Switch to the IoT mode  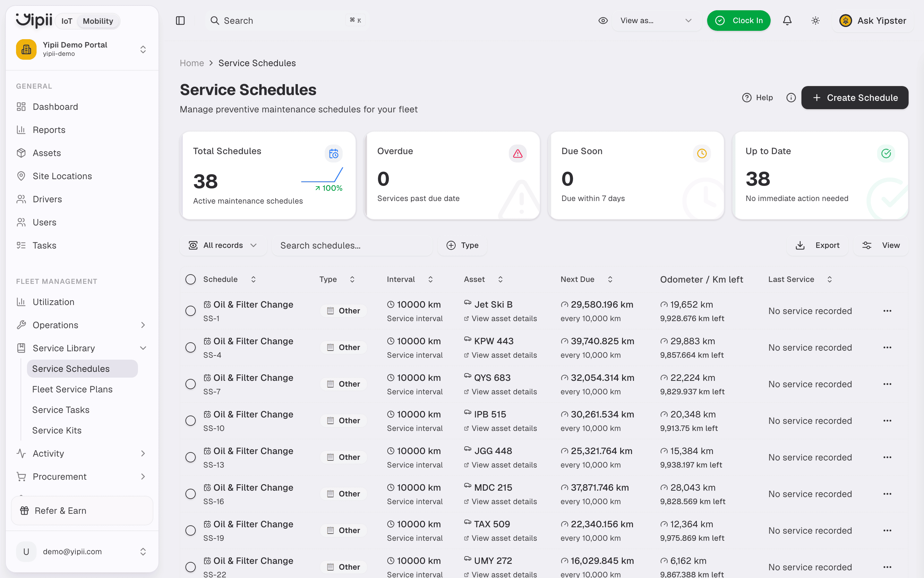click(66, 21)
